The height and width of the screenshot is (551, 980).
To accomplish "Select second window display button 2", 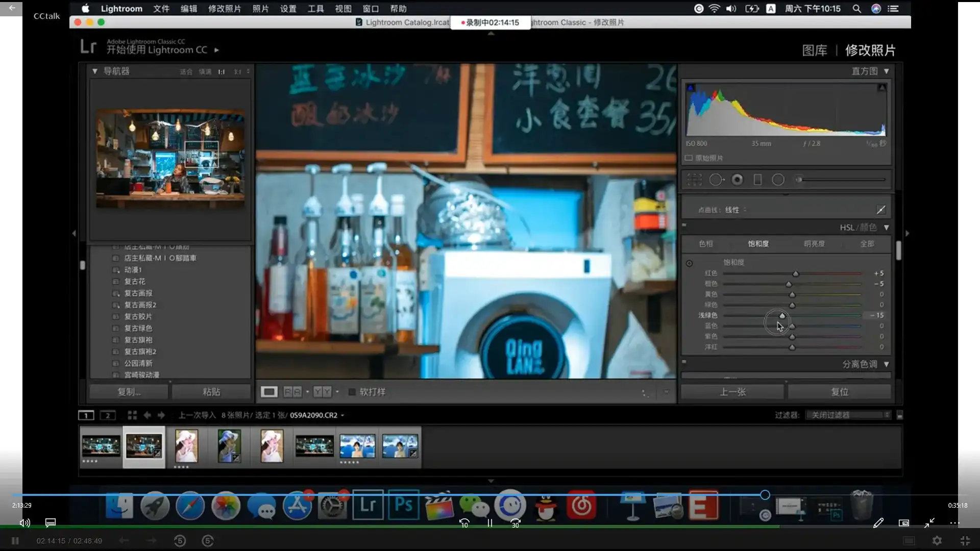I will tap(108, 415).
